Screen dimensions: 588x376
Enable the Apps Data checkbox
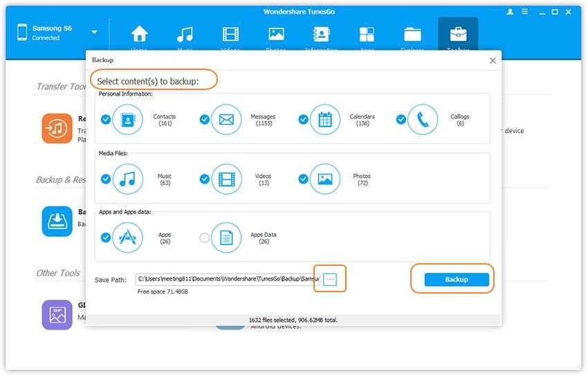(204, 238)
